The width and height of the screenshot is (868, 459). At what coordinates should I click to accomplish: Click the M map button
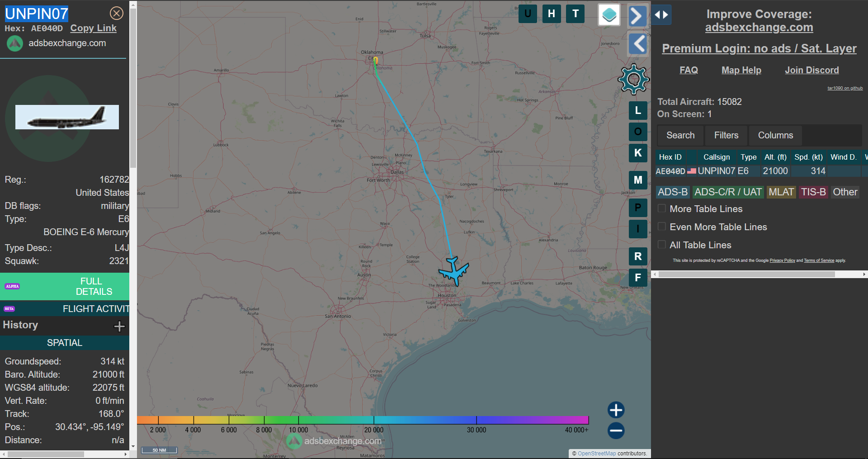(638, 180)
